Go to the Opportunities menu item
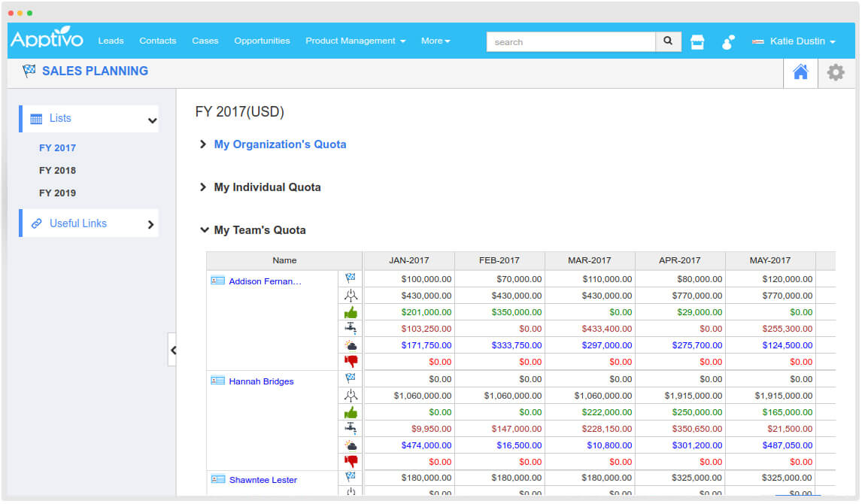Viewport: 865px width, 504px height. click(x=262, y=41)
